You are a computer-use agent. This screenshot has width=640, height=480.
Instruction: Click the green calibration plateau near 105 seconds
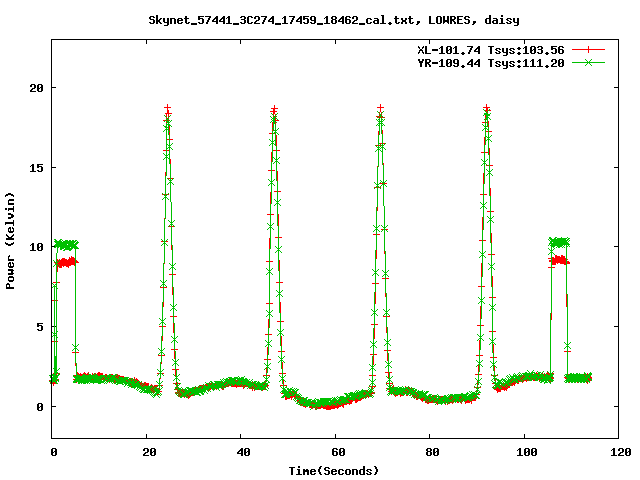pyautogui.click(x=559, y=242)
